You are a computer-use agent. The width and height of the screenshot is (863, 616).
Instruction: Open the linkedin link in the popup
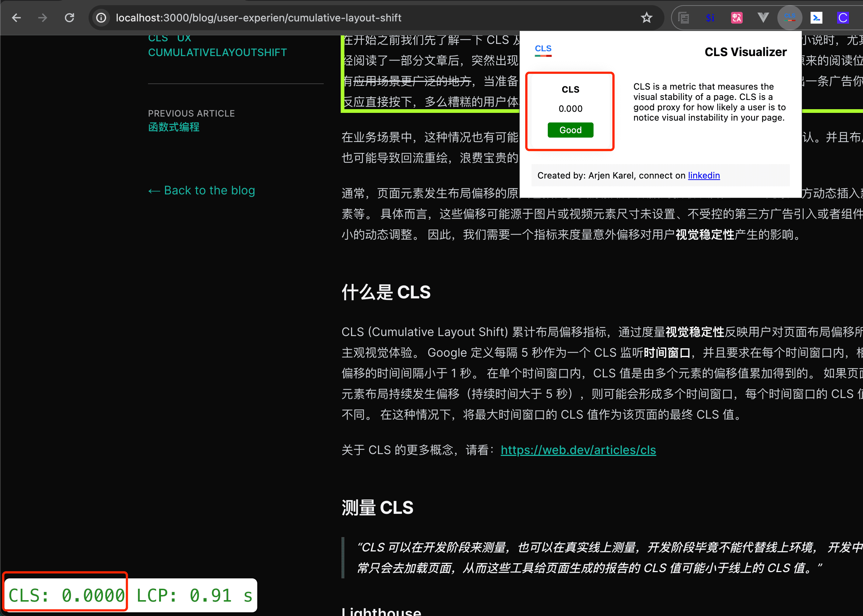pos(704,175)
